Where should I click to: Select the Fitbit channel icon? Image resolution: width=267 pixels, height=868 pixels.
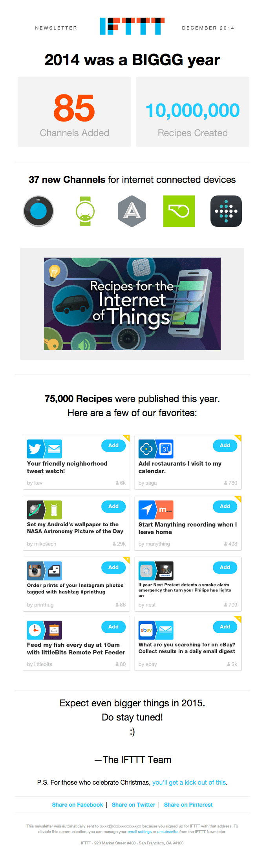click(226, 211)
